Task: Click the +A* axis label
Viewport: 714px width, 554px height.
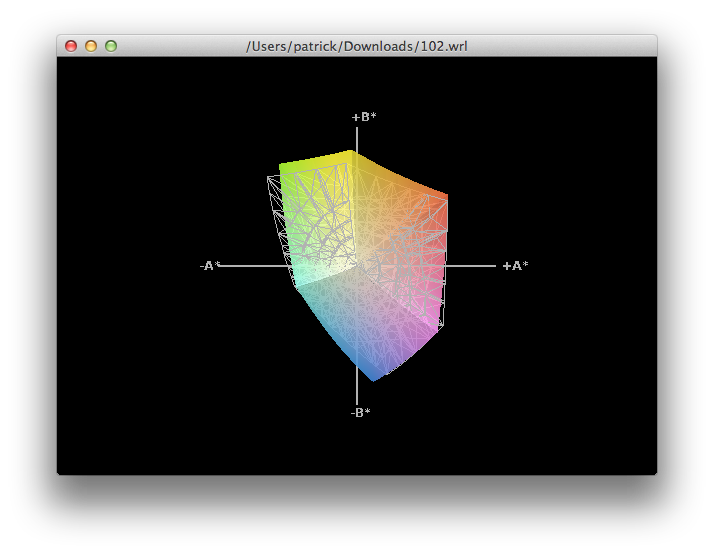Action: tap(515, 266)
